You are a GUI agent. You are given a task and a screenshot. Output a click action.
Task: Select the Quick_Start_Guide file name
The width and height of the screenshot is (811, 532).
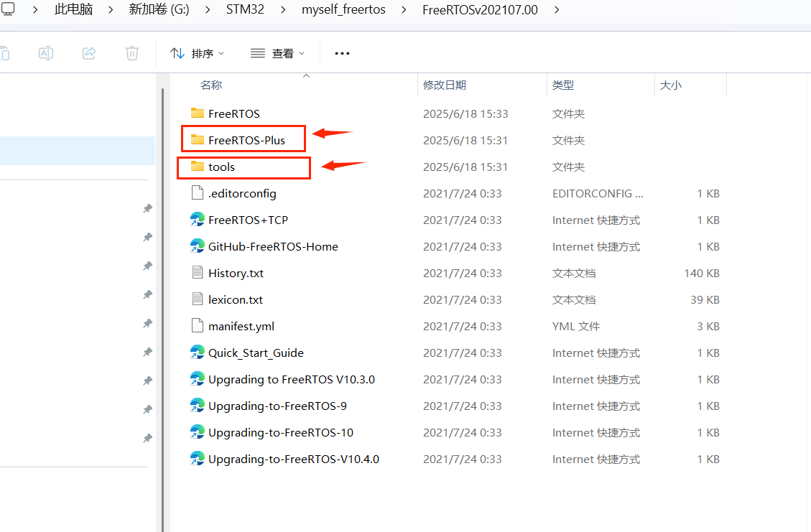(256, 353)
